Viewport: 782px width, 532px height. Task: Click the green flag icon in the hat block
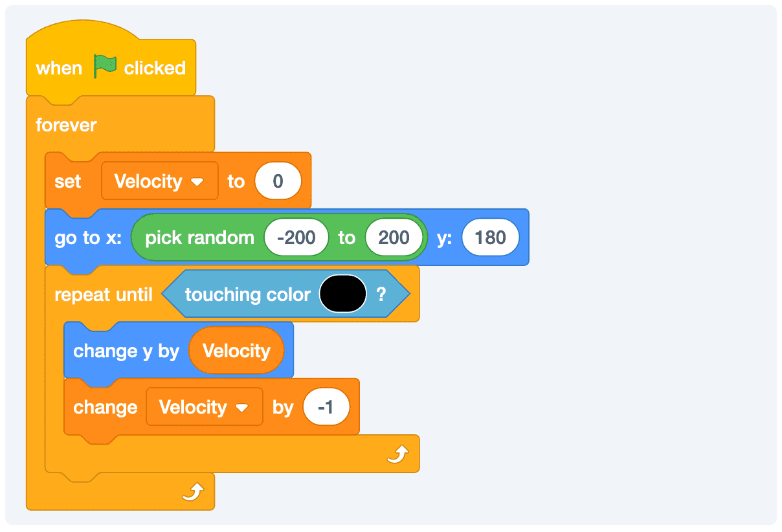(x=105, y=67)
